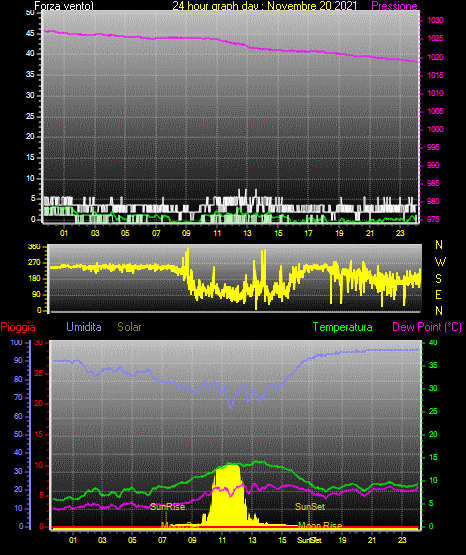Click the pressure axis value '1000'

pos(435,129)
